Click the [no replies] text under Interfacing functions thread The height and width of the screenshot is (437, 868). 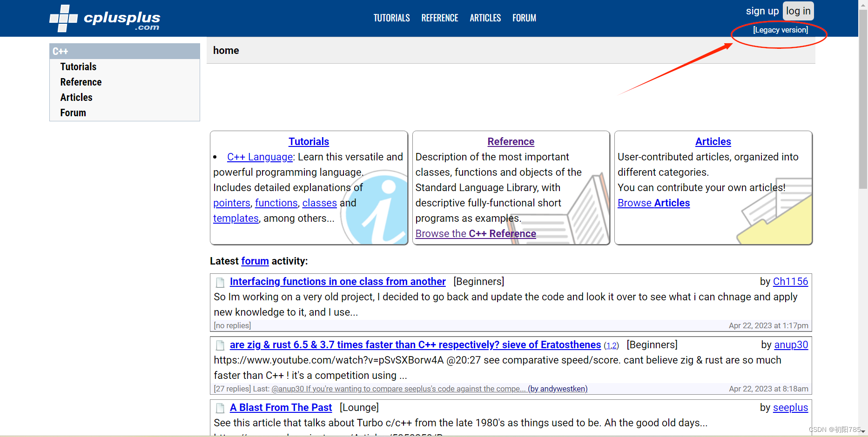tap(232, 326)
